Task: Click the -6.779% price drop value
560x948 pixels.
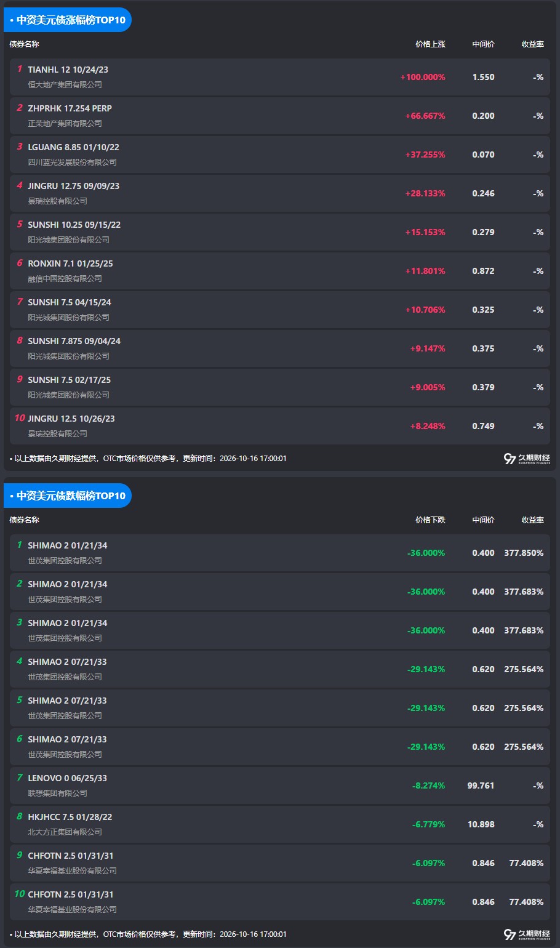Action: click(x=428, y=824)
